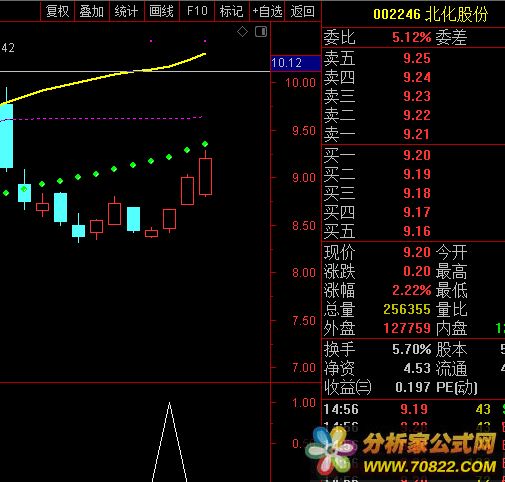Click 买三 price 9.18
The width and height of the screenshot is (505, 482).
tap(417, 193)
